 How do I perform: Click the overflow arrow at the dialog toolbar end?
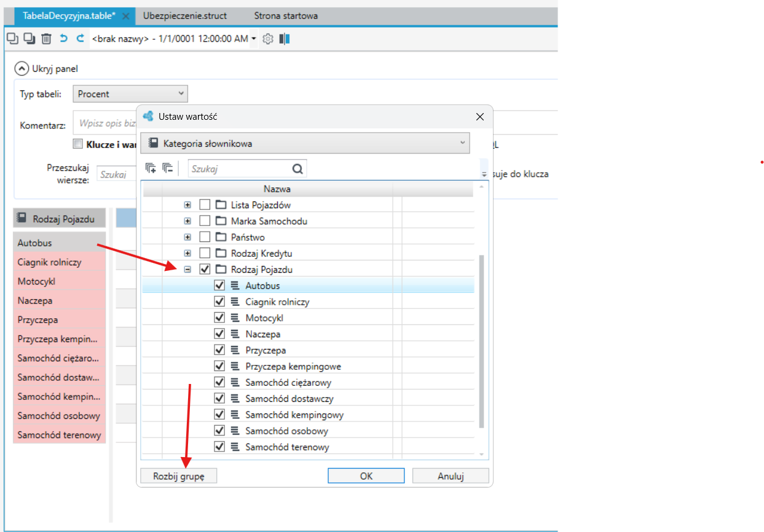pyautogui.click(x=484, y=174)
